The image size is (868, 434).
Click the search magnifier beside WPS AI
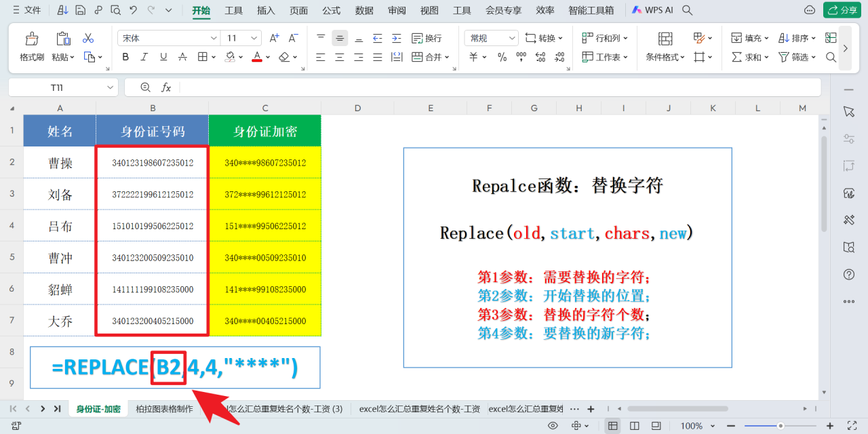coord(688,10)
